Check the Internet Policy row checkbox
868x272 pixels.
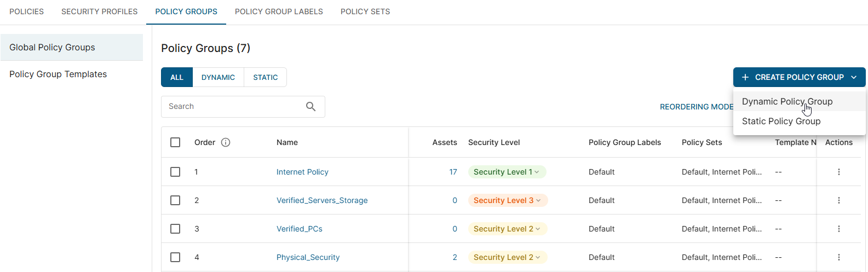click(175, 172)
